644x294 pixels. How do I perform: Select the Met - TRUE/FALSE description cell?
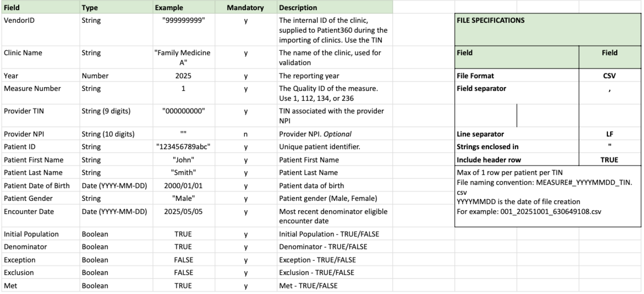point(335,285)
